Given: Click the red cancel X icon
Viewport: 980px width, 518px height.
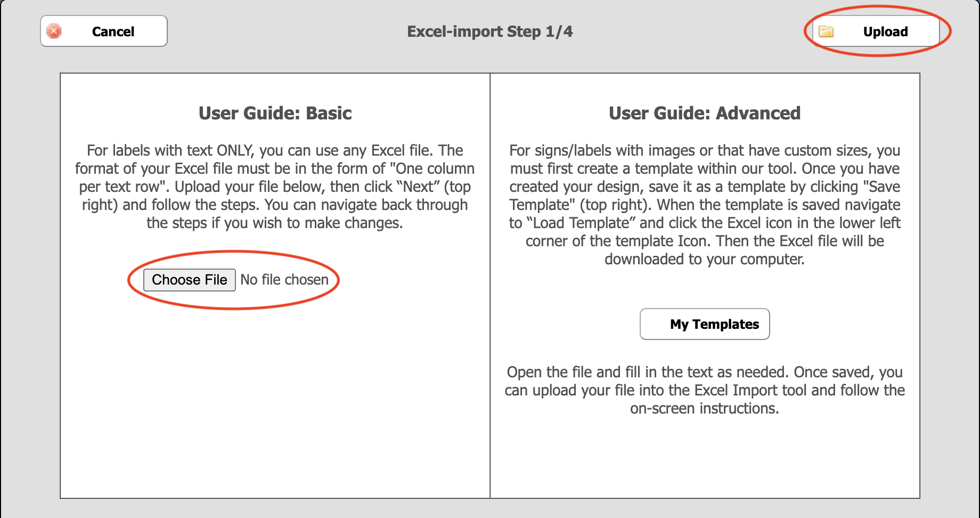Looking at the screenshot, I should 54,31.
